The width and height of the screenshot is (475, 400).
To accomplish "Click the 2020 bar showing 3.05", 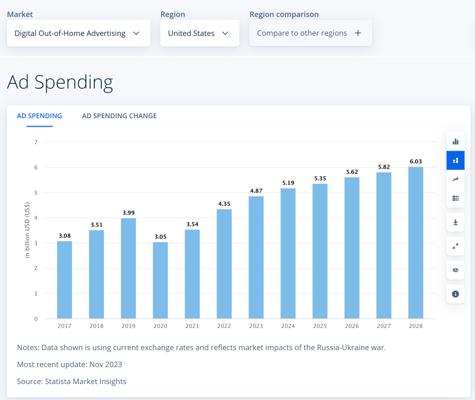I will 160,280.
